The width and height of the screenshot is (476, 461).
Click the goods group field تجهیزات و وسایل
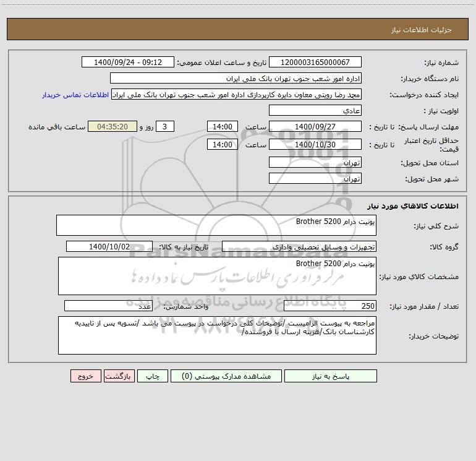(x=299, y=246)
